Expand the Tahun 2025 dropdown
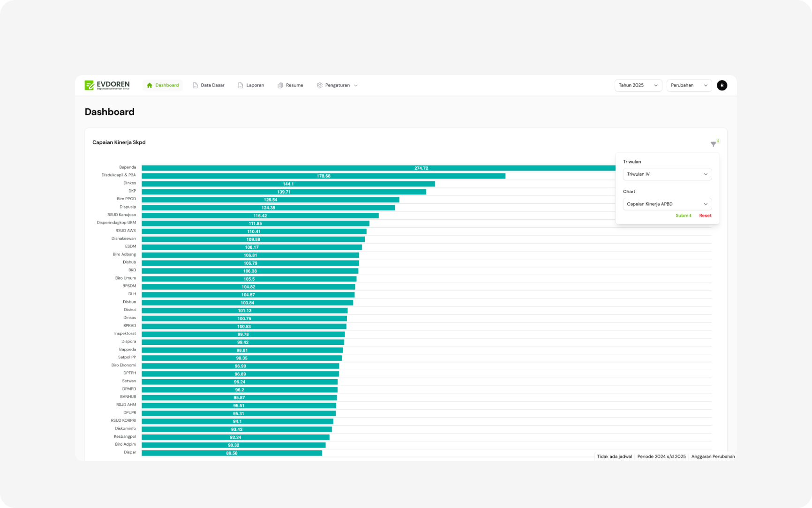812x508 pixels. (638, 85)
